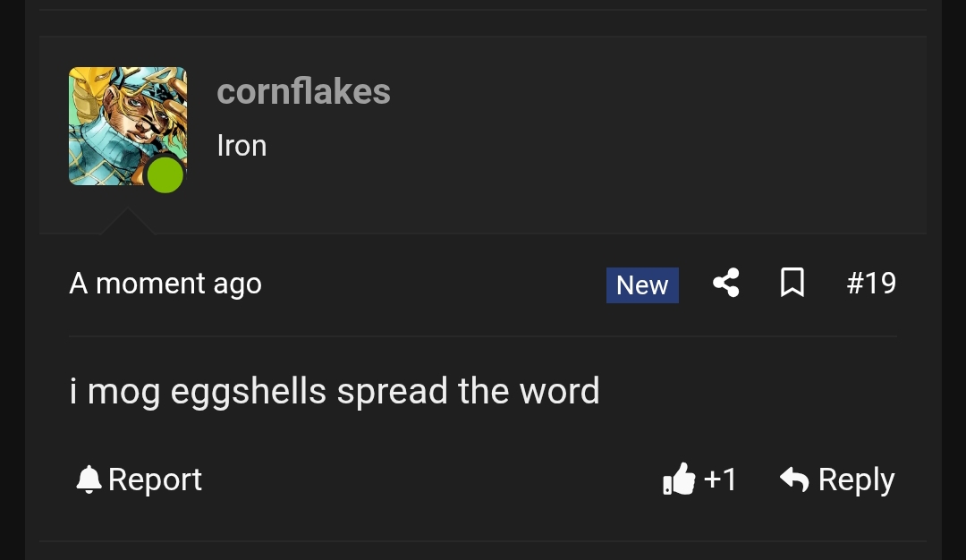Click the Iron user title

point(241,145)
